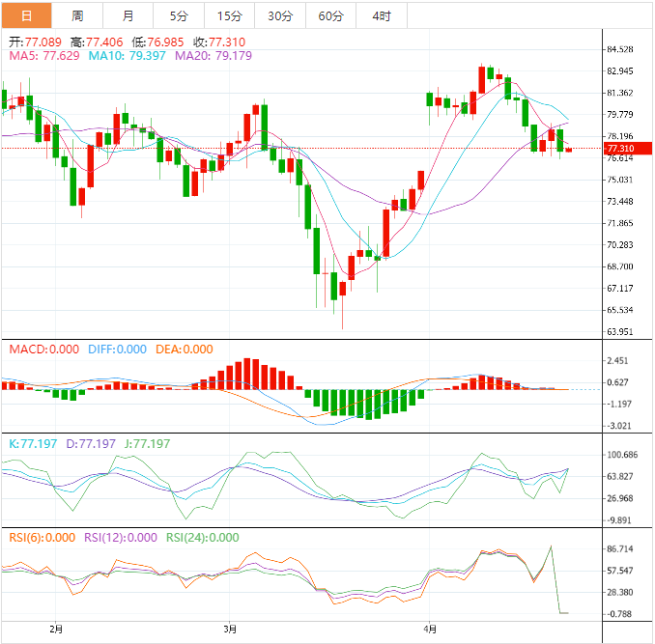Screen dimensions: 655x644
Task: Switch to the 日 daily chart tab
Action: (x=25, y=15)
